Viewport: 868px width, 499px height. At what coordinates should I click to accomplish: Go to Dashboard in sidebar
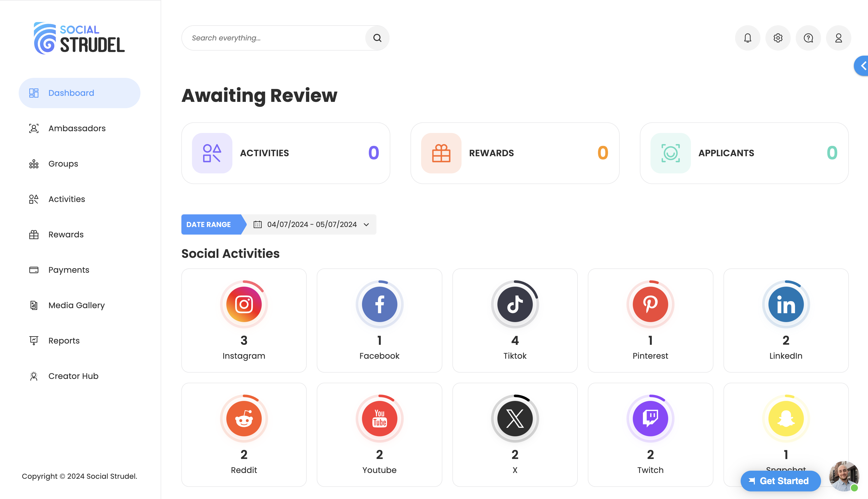[x=79, y=93]
